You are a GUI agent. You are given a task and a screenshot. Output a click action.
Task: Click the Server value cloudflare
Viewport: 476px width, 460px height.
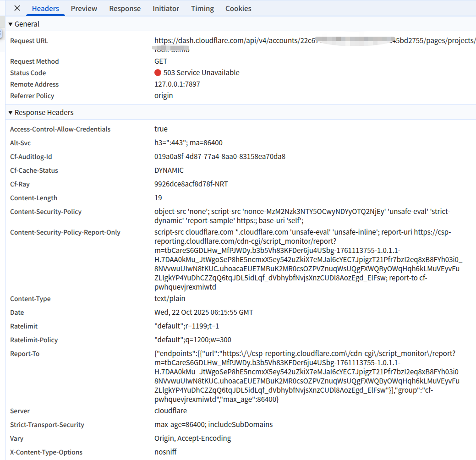click(x=170, y=411)
